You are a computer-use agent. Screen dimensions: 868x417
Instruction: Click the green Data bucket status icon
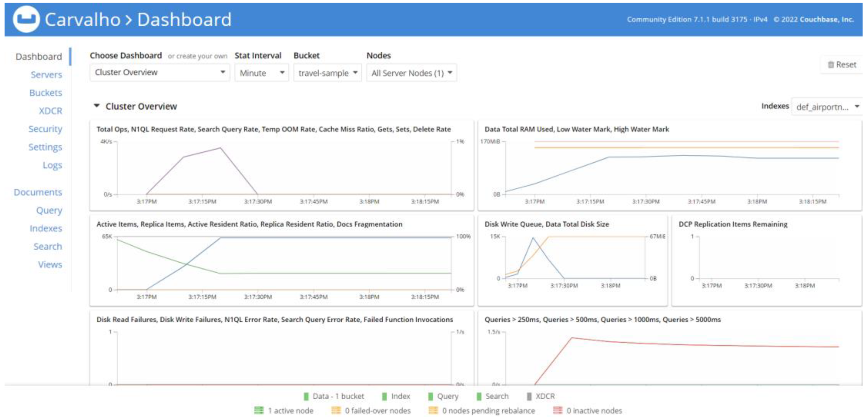coord(306,397)
